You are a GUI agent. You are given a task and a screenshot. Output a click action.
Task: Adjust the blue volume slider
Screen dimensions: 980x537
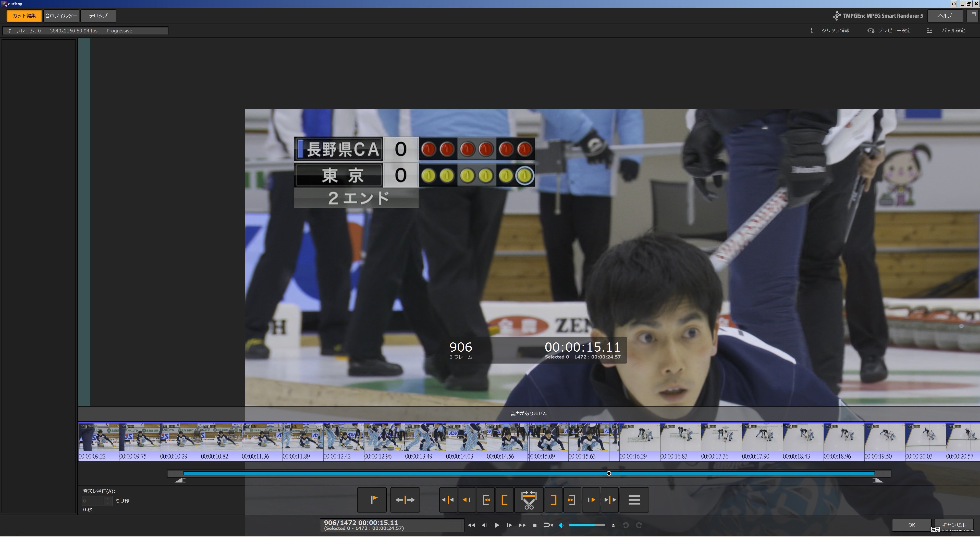[x=587, y=525]
